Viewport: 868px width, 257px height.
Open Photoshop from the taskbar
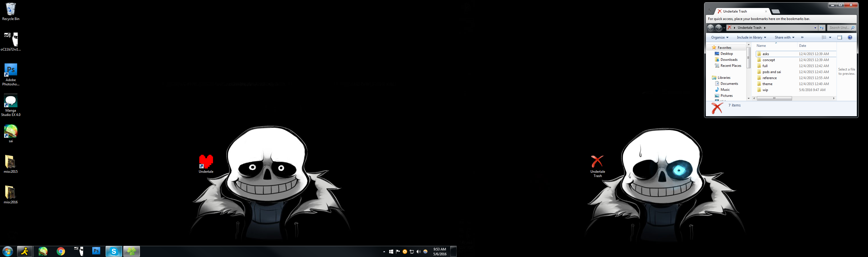tap(97, 251)
